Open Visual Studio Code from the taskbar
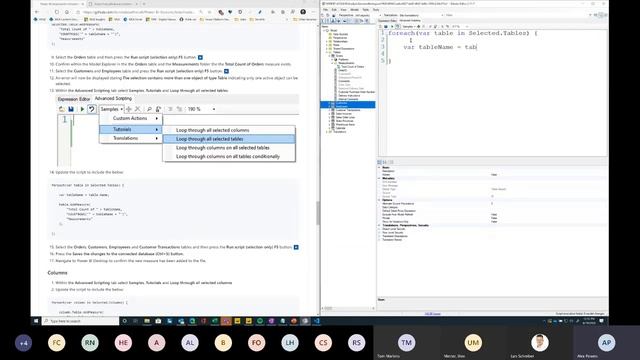The height and width of the screenshot is (360, 640). 316,321
